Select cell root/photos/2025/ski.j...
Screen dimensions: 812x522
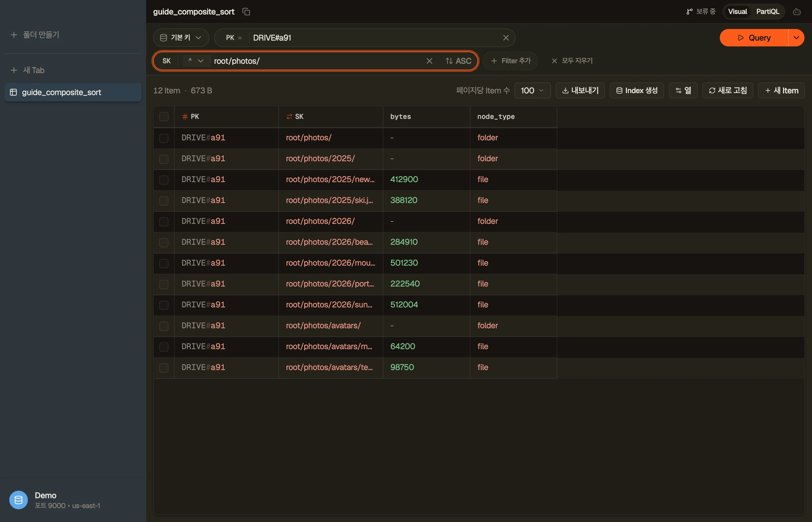pos(331,200)
